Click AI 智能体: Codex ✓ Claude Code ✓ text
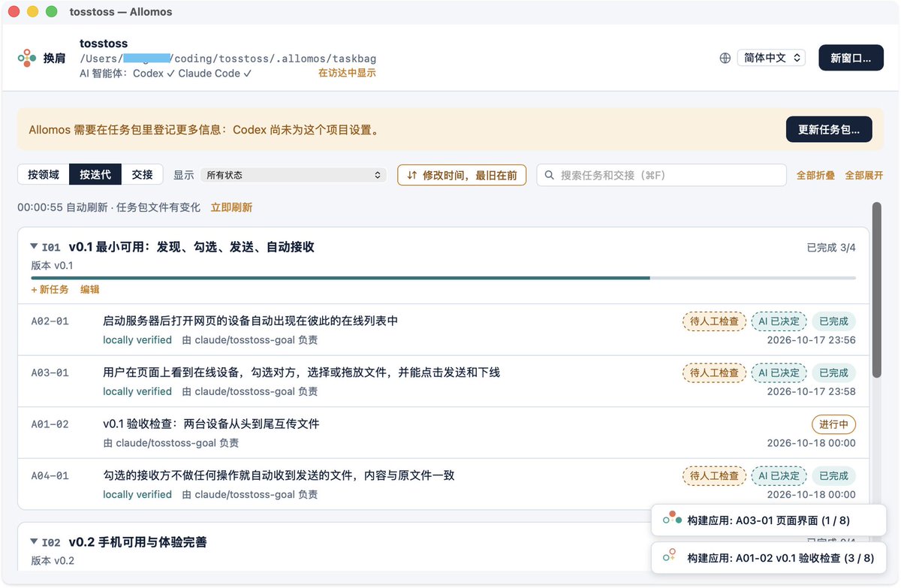 [x=166, y=73]
